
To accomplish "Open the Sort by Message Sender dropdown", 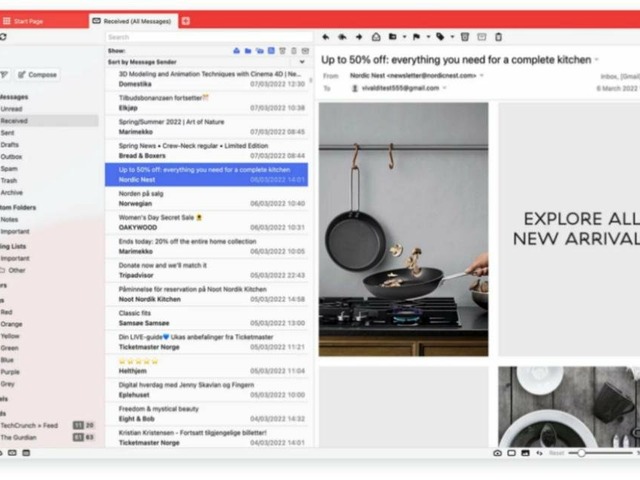I will pos(302,62).
